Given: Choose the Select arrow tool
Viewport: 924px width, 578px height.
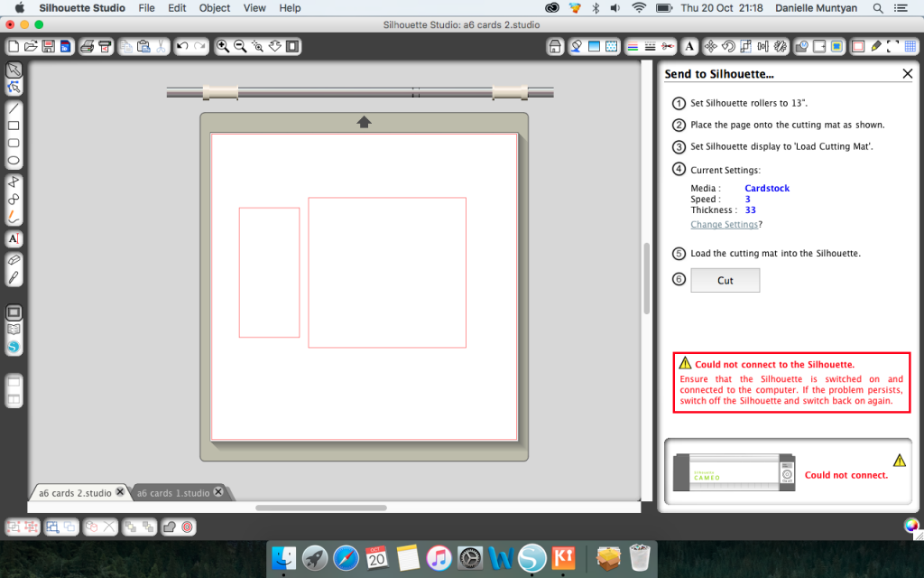Looking at the screenshot, I should [14, 70].
